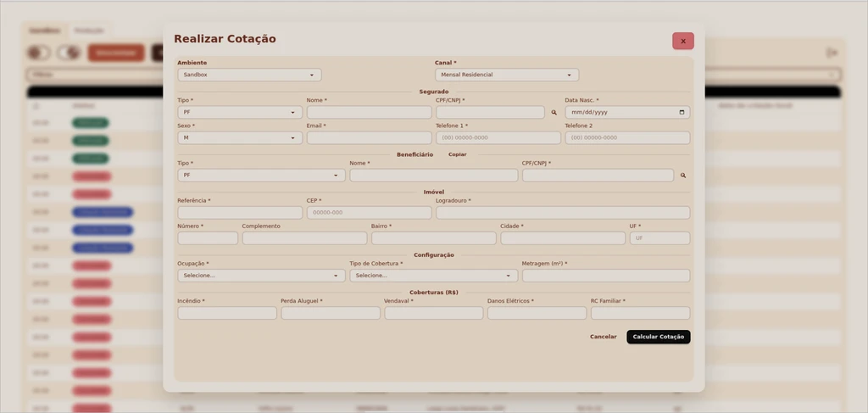Viewport: 868px width, 413px height.
Task: Click the Segurado Nome input field
Action: coord(369,113)
